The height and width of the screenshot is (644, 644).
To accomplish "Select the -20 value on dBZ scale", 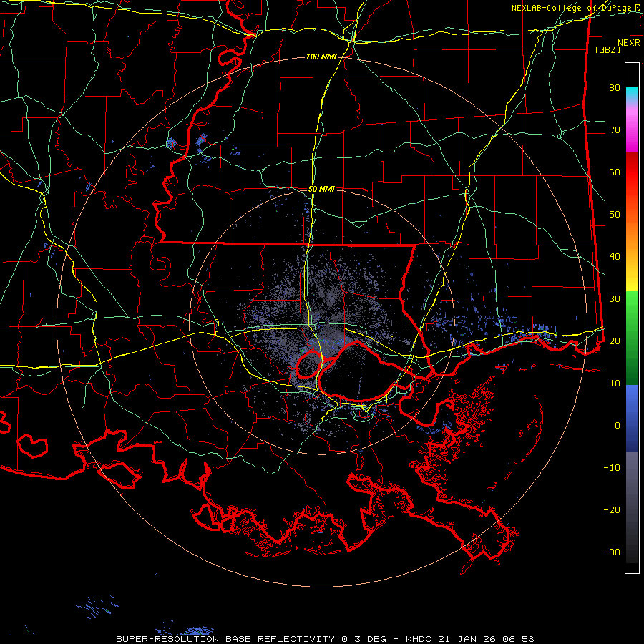I will pyautogui.click(x=612, y=510).
